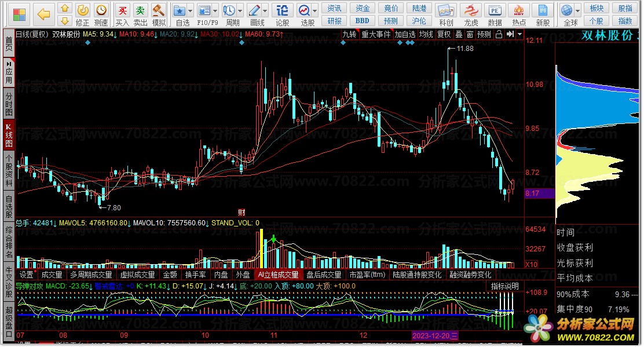Click the 板块 sectors button
This screenshot has width=644, height=347.
[597, 8]
